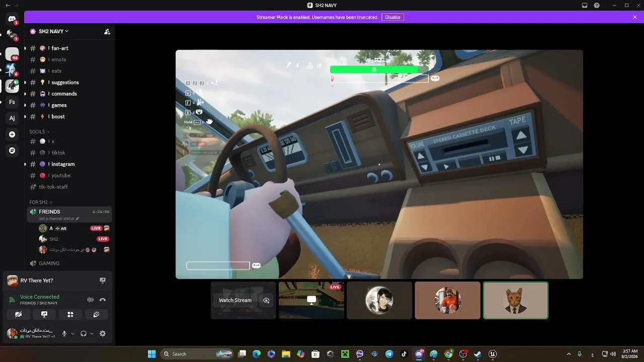The image size is (644, 362).
Task: Collapse the SOCILS channel category
Action: [39, 132]
